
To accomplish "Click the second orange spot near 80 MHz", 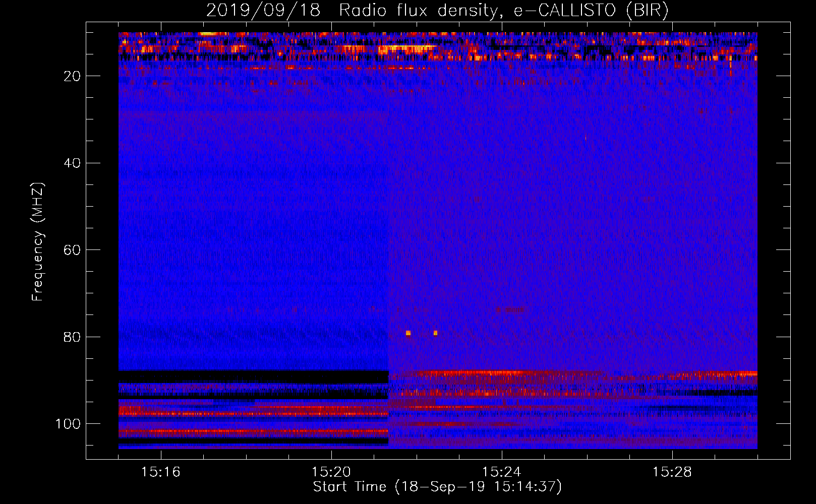I will pyautogui.click(x=435, y=333).
